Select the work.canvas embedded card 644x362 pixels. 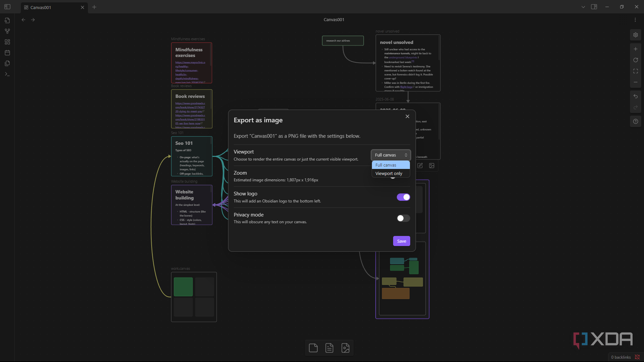[194, 297]
